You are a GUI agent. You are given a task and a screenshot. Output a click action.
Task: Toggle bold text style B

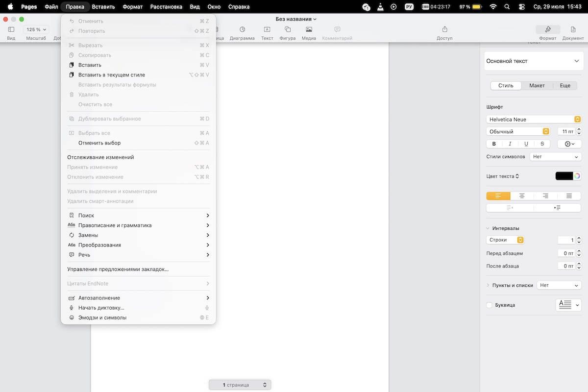tap(494, 144)
